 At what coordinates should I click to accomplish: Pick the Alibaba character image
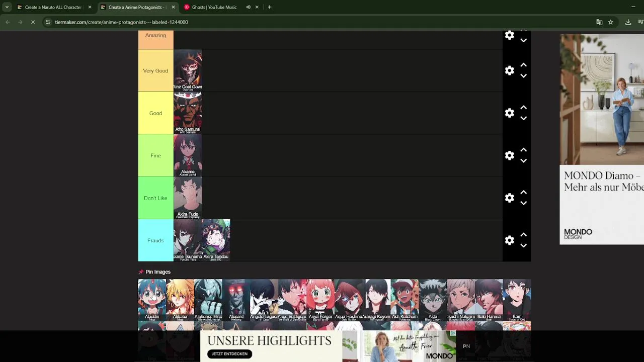(x=180, y=300)
